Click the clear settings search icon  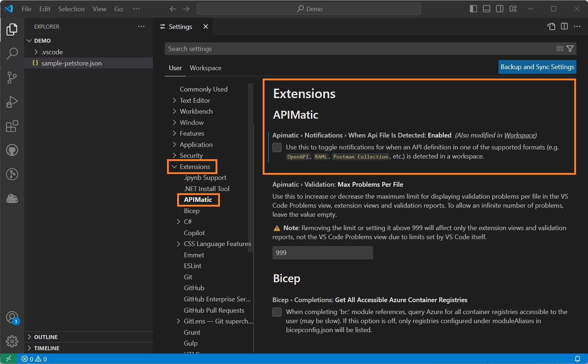(x=560, y=48)
